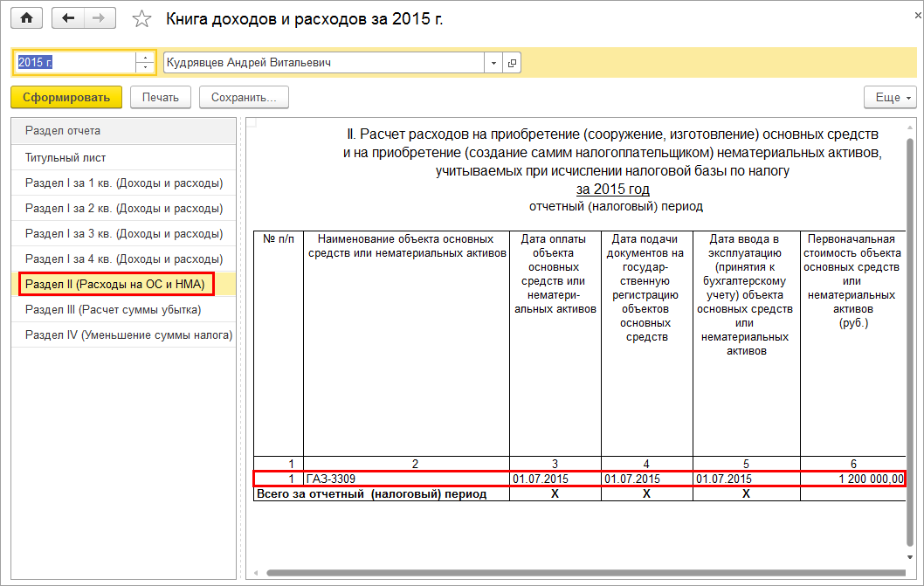This screenshot has width=924, height=586.
Task: Click the horizontal scrollbar of the report
Action: pyautogui.click(x=585, y=572)
